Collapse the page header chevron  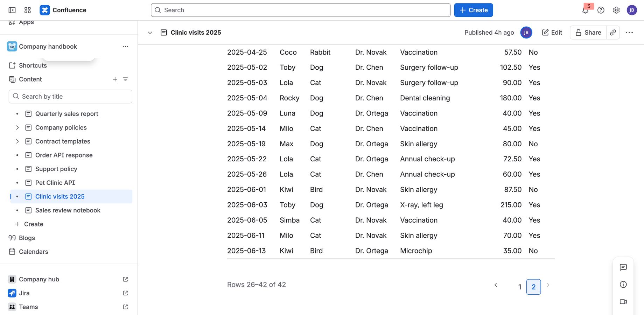point(150,33)
